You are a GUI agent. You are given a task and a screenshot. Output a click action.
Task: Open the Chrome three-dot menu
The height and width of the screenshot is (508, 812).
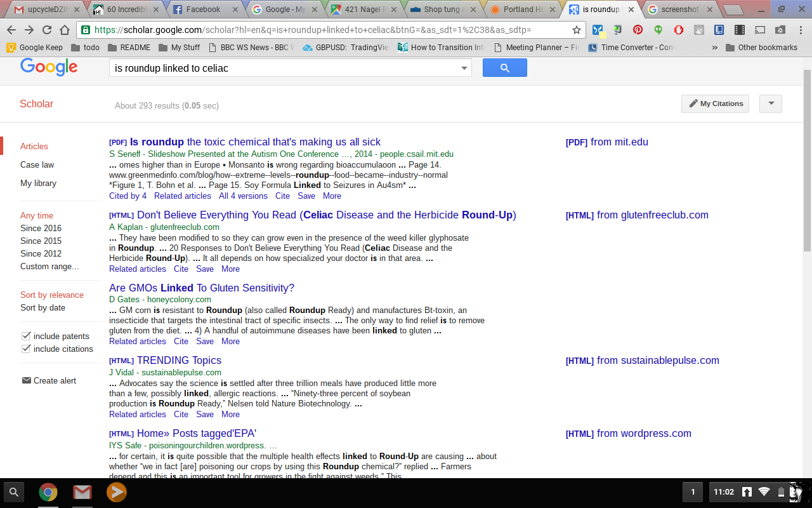coord(800,30)
